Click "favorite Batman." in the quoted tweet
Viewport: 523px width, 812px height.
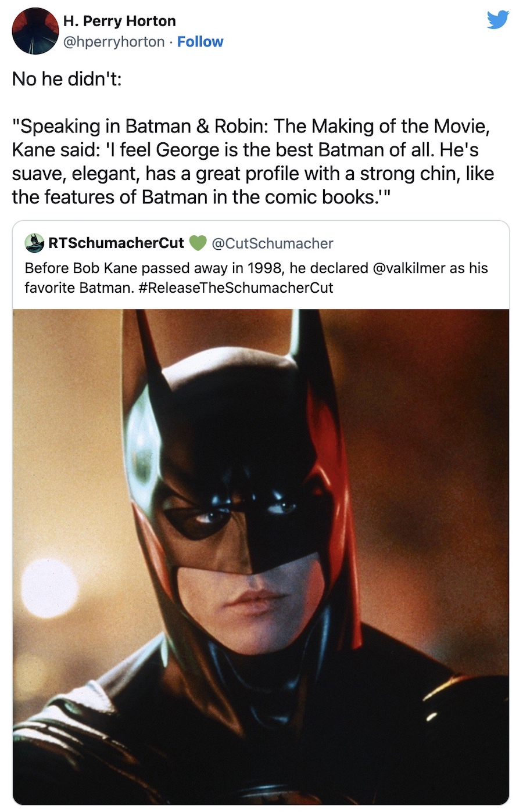79,288
